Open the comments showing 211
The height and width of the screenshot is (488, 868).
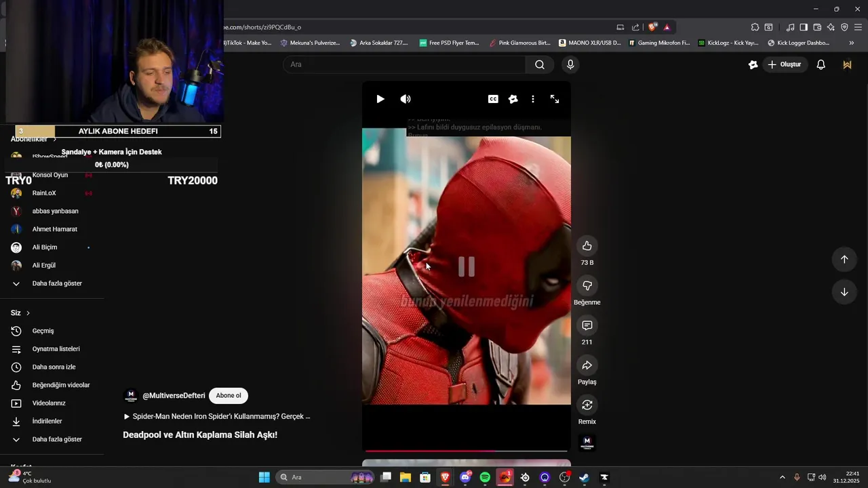[x=587, y=325]
